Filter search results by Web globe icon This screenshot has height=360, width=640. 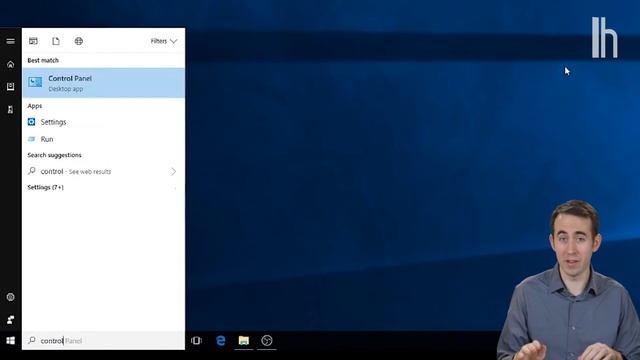[79, 41]
